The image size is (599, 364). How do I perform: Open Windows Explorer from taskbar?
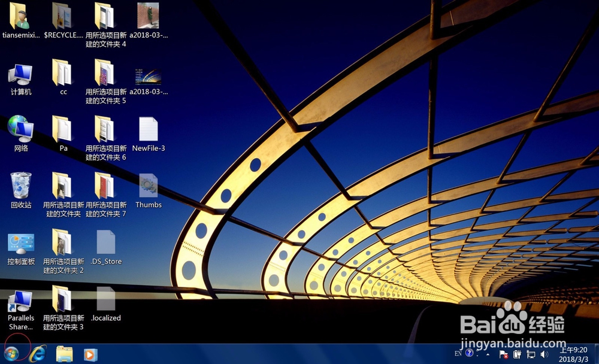tap(64, 354)
